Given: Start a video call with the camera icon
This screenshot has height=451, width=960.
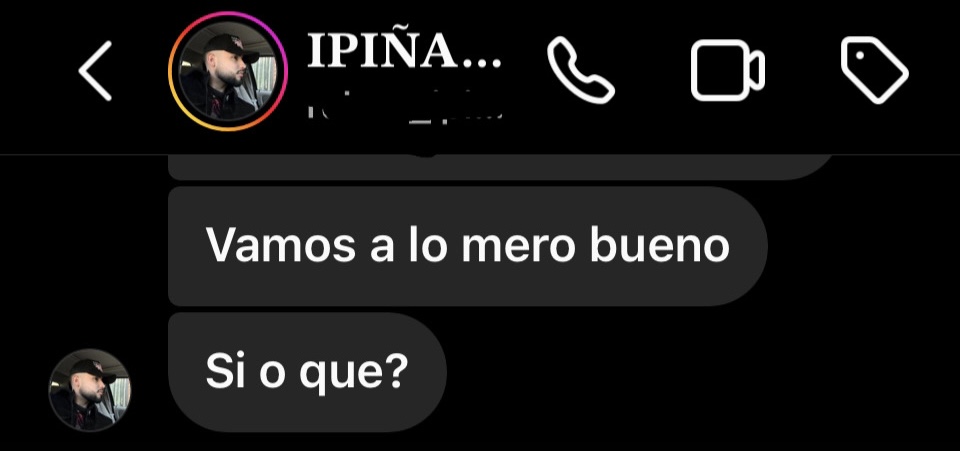Looking at the screenshot, I should pos(727,70).
